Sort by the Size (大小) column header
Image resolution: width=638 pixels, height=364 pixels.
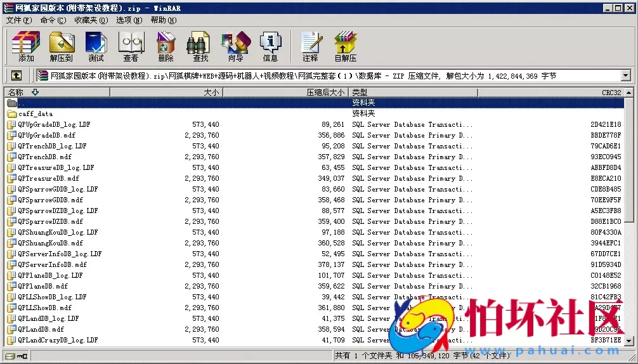point(166,93)
